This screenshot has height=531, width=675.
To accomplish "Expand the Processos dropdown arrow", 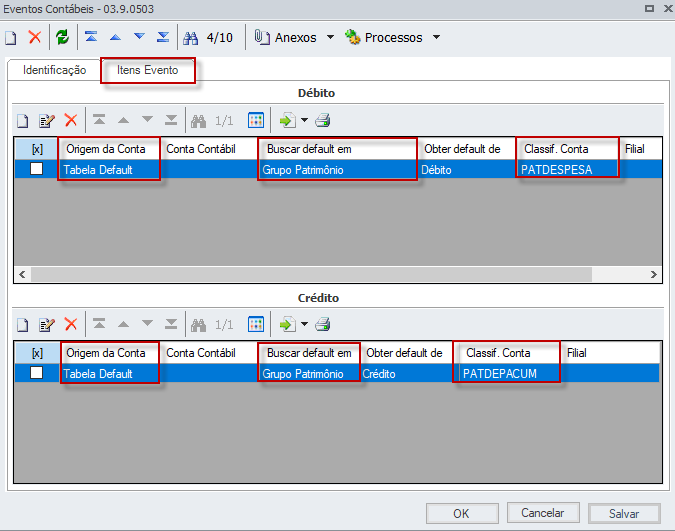I will pos(436,37).
